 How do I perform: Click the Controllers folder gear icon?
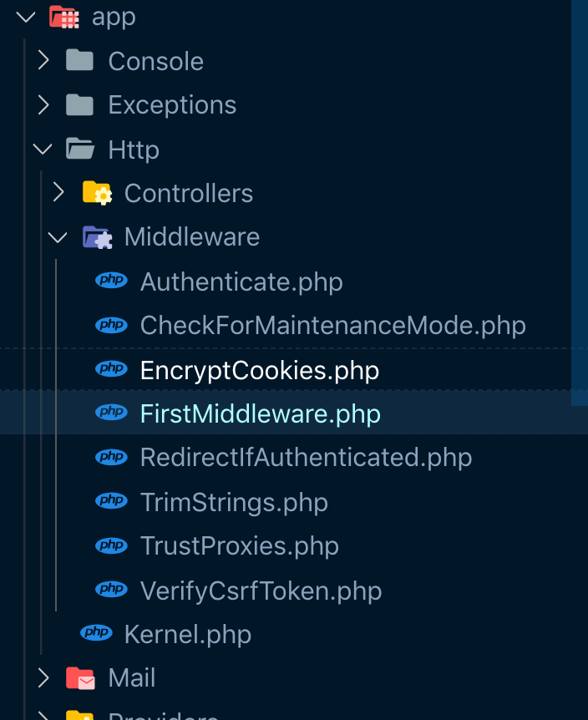pos(97,194)
